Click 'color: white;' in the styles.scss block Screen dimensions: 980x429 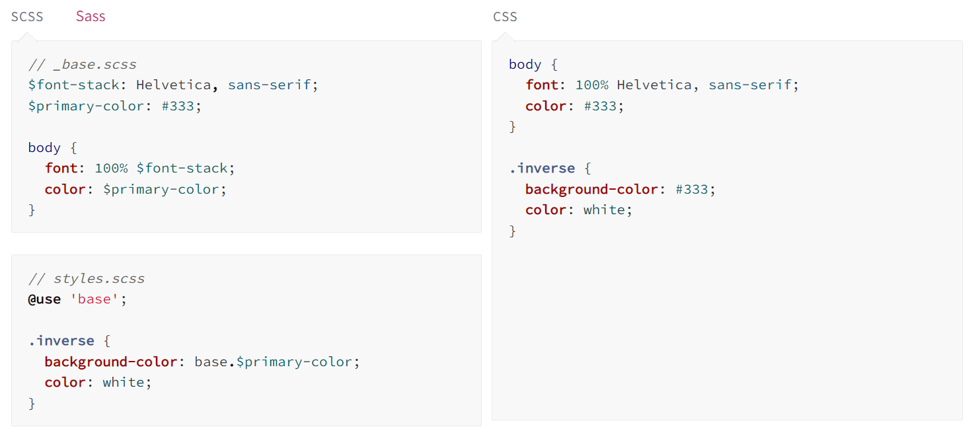pos(98,382)
